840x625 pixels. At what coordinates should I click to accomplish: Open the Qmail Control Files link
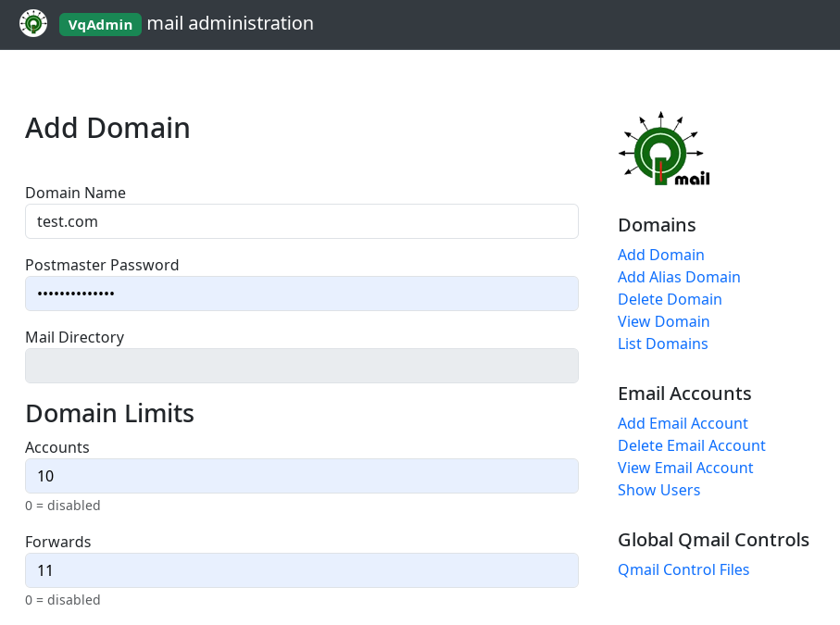point(683,569)
